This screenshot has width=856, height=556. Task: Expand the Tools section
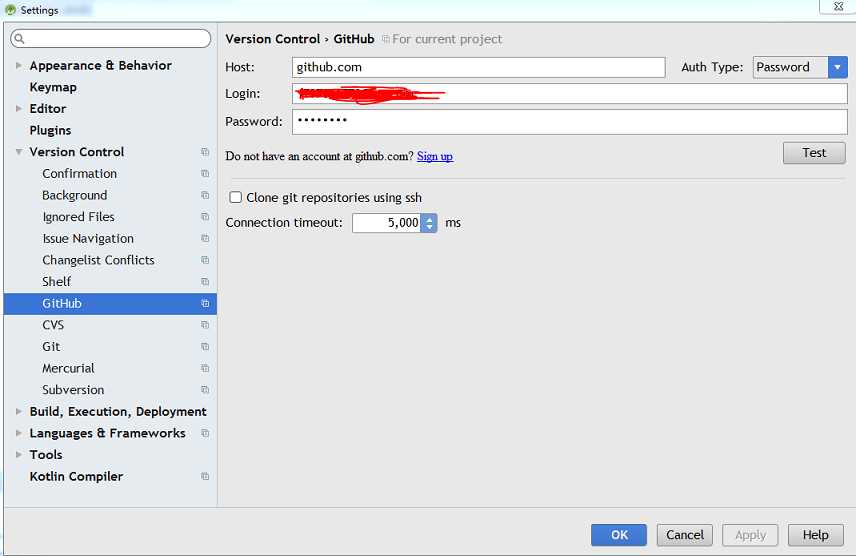(19, 454)
